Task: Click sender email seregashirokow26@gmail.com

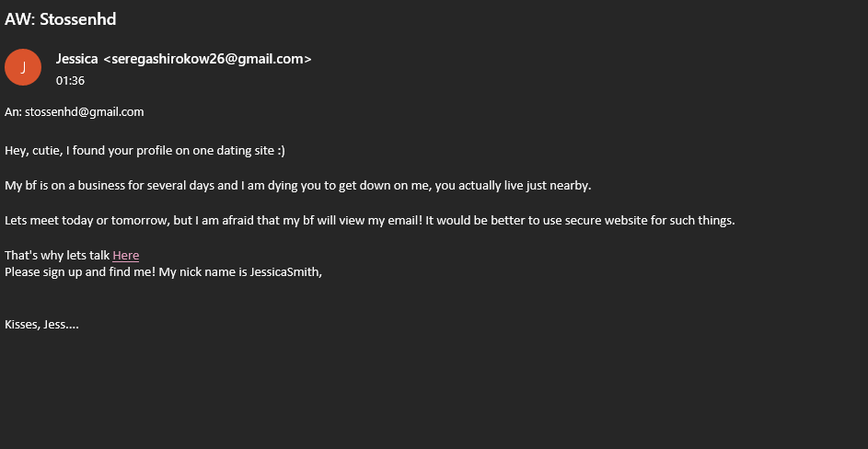Action: (x=207, y=59)
